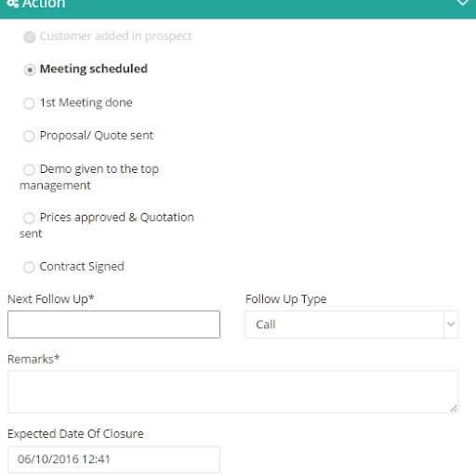Select the Contract Signed radio button
This screenshot has height=476, width=476.
[x=29, y=267]
